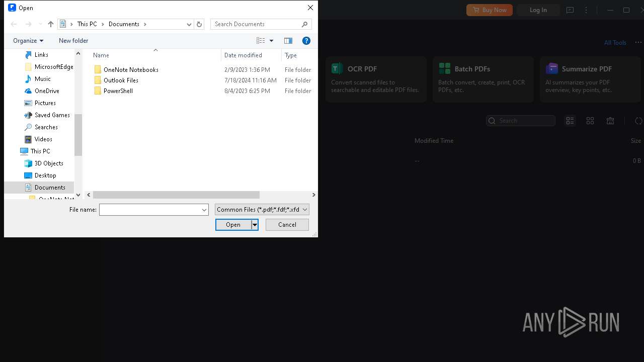Switch recent files to grid view
The width and height of the screenshot is (644, 362).
(590, 121)
